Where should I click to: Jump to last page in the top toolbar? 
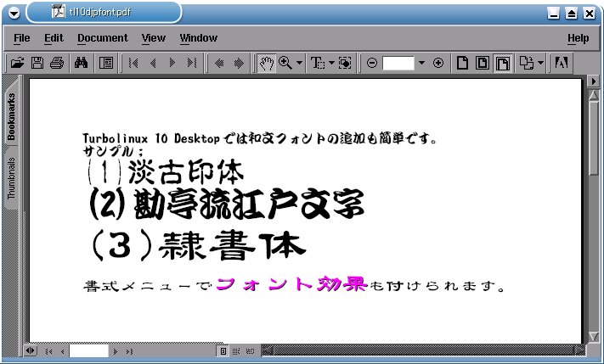tap(192, 63)
